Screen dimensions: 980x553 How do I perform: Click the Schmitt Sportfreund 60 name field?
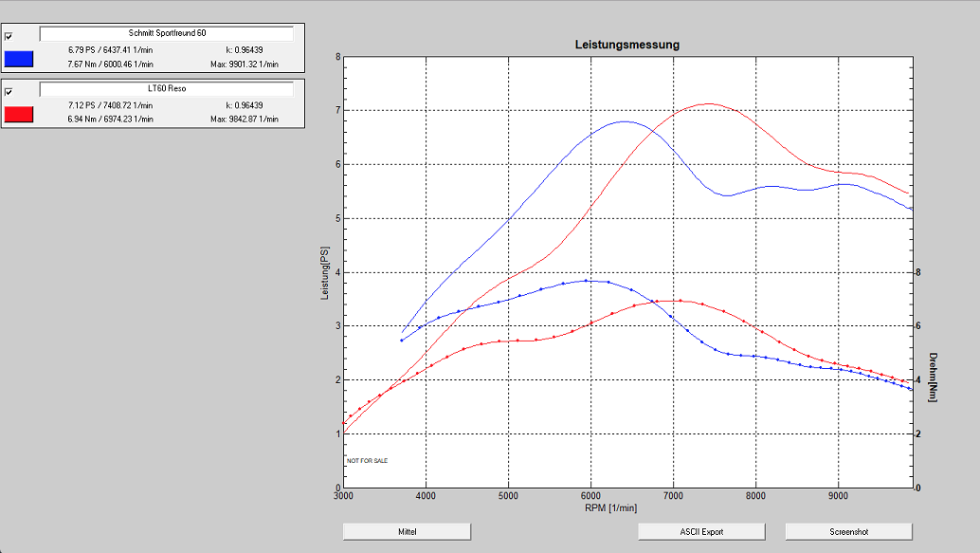click(x=166, y=33)
